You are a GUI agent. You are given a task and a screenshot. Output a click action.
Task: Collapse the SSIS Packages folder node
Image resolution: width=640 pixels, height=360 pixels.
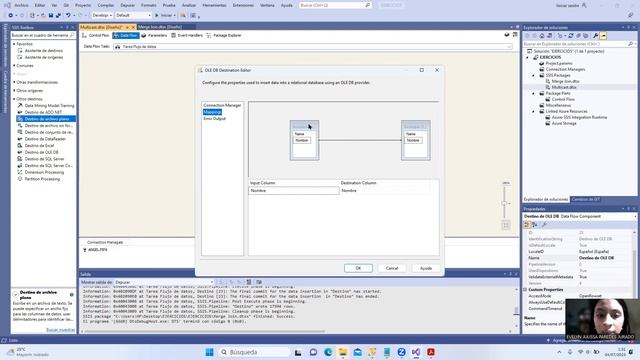pyautogui.click(x=533, y=76)
